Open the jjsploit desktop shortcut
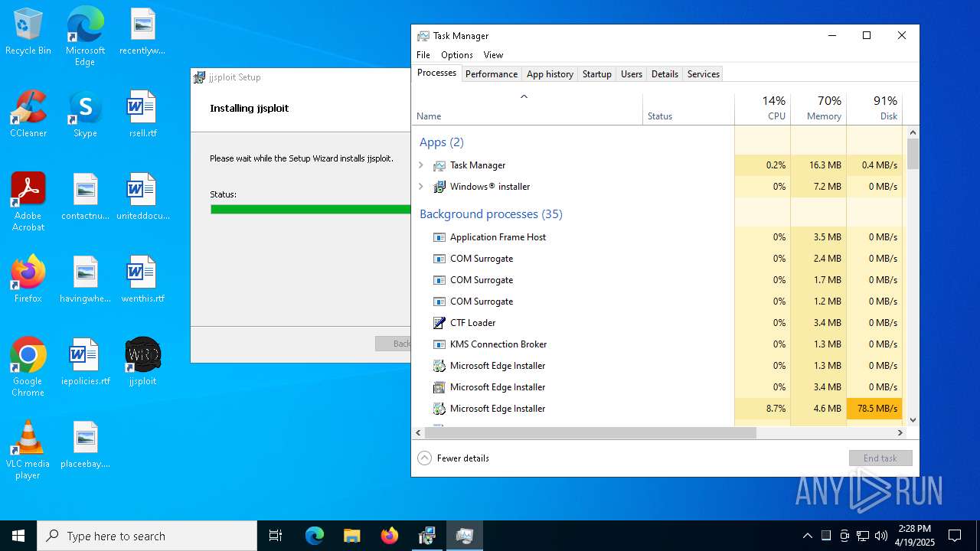 (x=142, y=362)
